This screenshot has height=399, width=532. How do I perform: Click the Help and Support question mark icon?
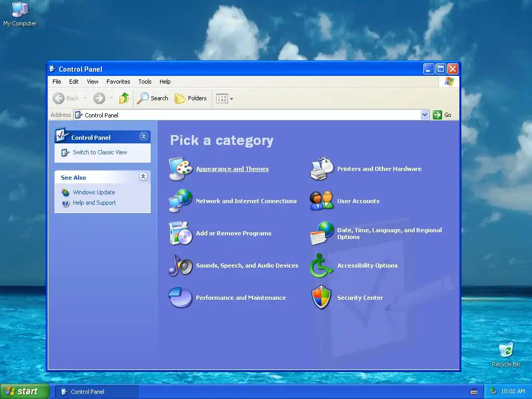point(65,203)
